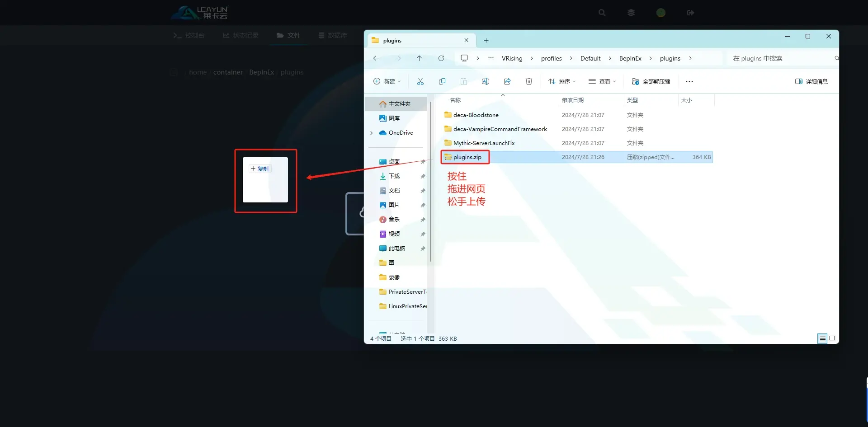Open 状态记录 tab in the web panel

click(x=241, y=35)
